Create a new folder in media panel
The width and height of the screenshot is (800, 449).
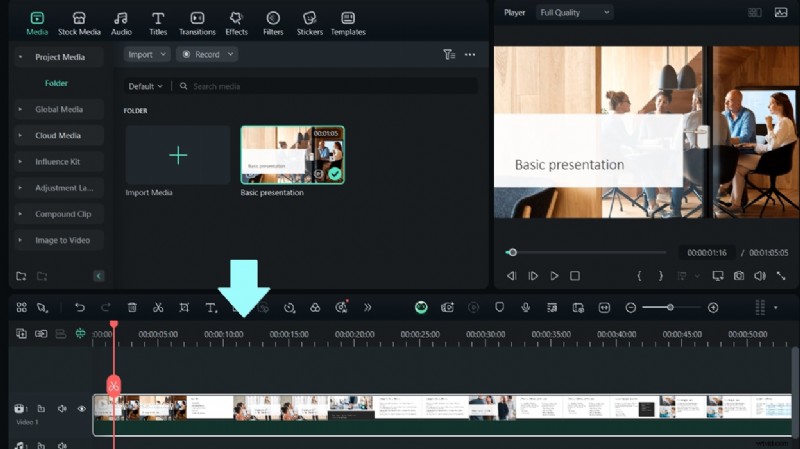tap(21, 276)
